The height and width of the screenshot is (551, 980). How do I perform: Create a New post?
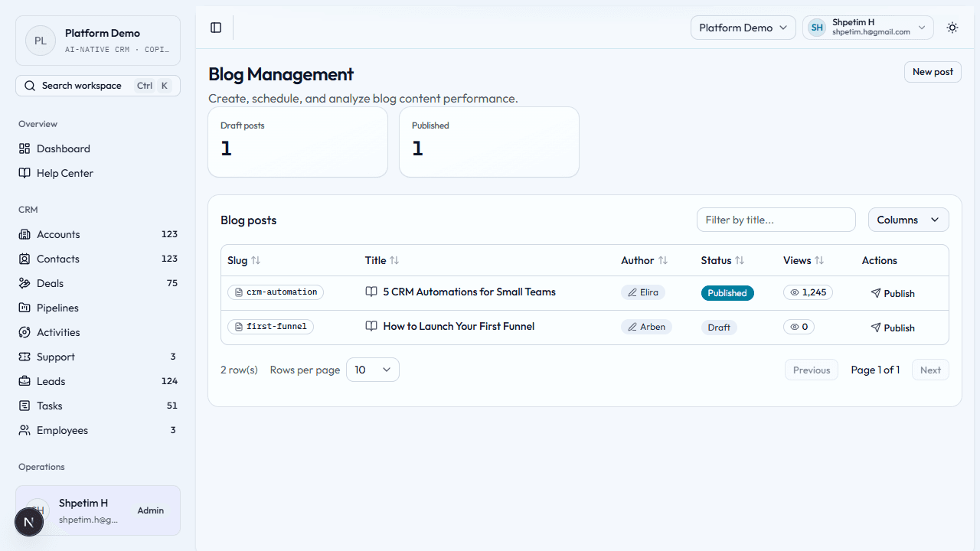coord(932,71)
